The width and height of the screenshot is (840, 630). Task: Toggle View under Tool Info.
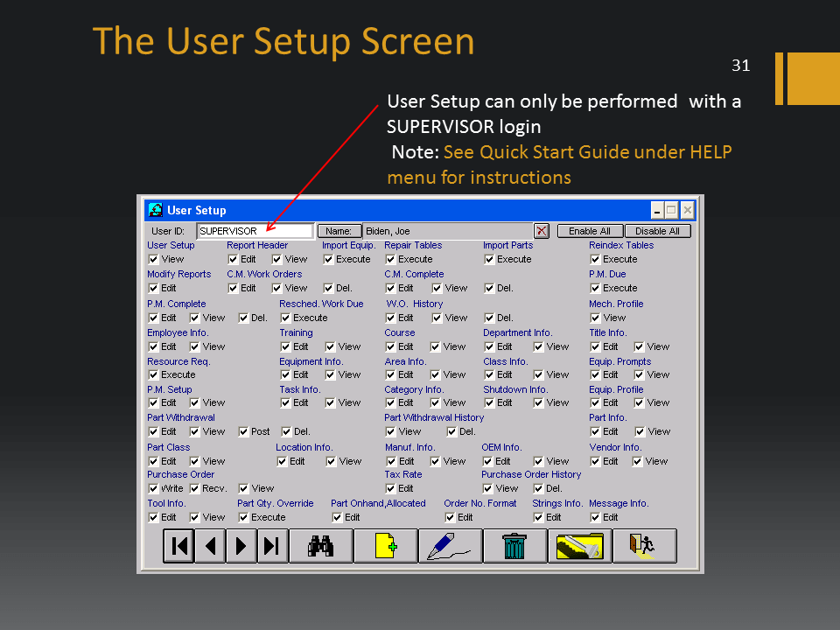(194, 517)
